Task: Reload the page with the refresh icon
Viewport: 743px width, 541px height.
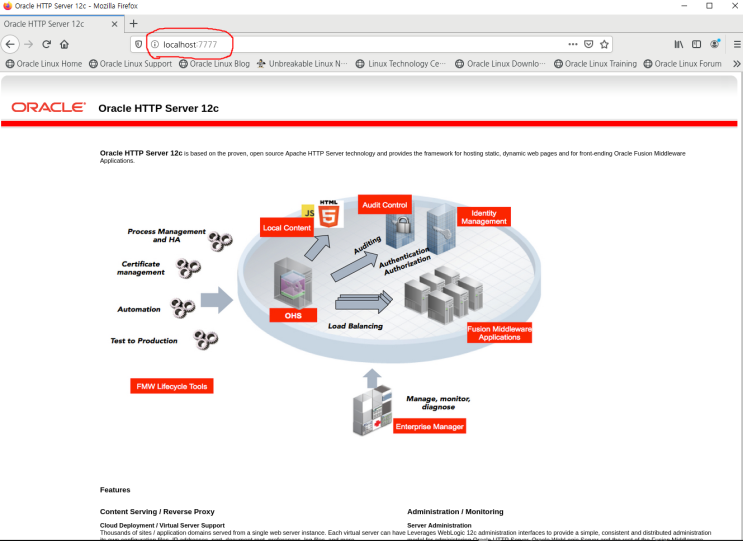Action: (46, 45)
